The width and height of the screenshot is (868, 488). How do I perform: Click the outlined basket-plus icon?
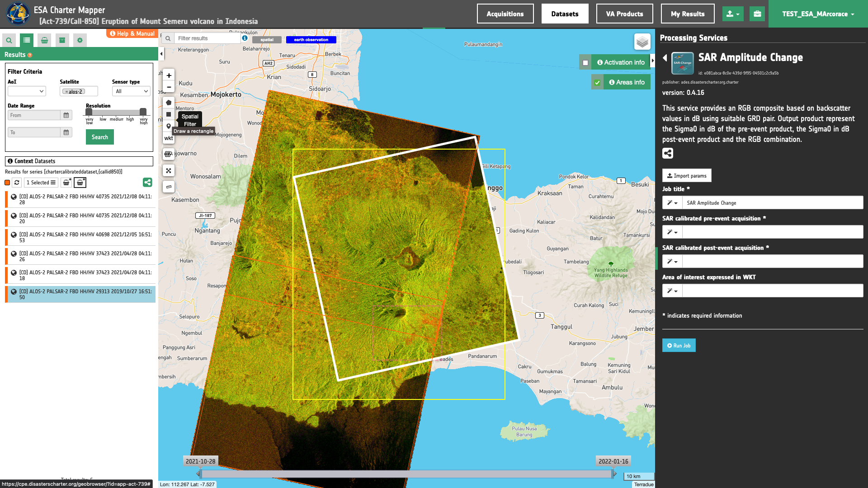pyautogui.click(x=80, y=183)
